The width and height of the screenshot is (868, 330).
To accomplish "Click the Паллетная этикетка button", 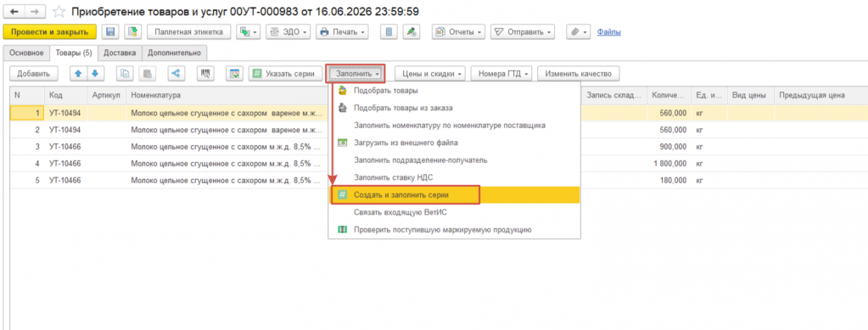I will [x=188, y=32].
